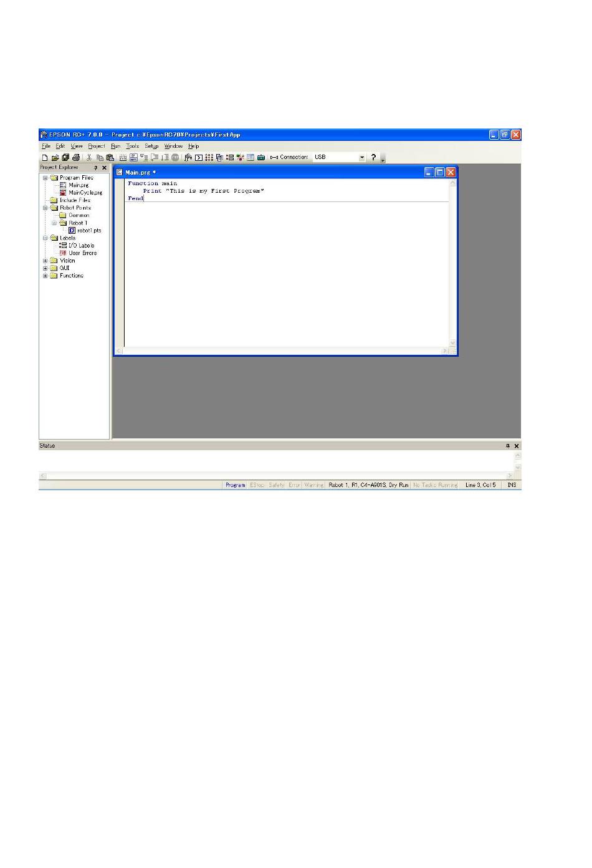The height and width of the screenshot is (868, 592).
Task: Click the EStop indicator in status bar
Action: pyautogui.click(x=257, y=485)
